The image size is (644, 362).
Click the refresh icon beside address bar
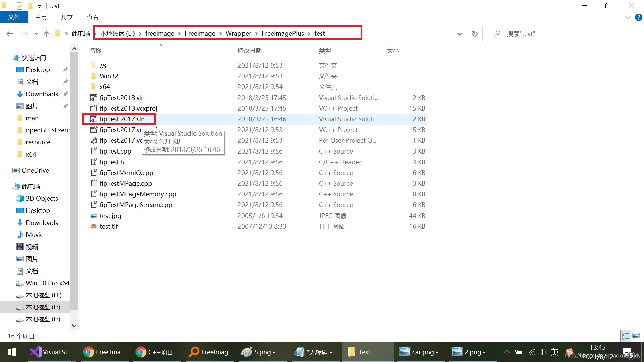tap(475, 34)
